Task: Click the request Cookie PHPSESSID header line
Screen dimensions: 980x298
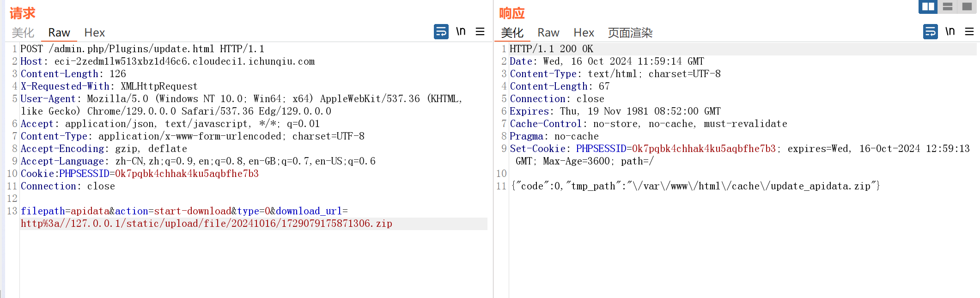Action: point(140,174)
